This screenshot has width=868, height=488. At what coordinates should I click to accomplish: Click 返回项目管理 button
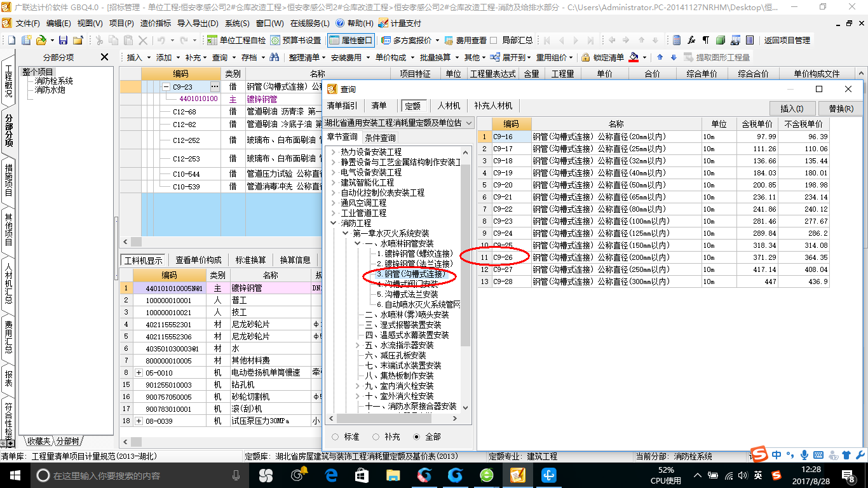click(x=787, y=40)
